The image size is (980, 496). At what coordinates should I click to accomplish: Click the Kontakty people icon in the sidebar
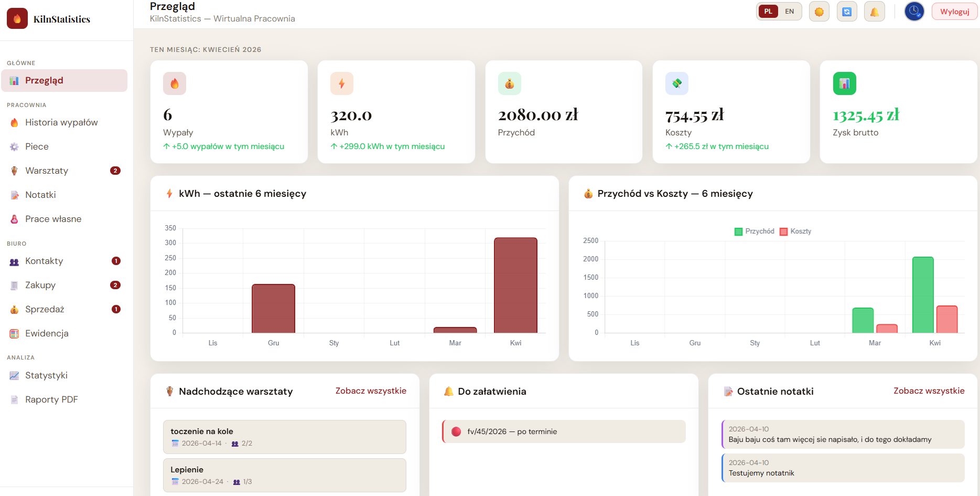pos(15,261)
